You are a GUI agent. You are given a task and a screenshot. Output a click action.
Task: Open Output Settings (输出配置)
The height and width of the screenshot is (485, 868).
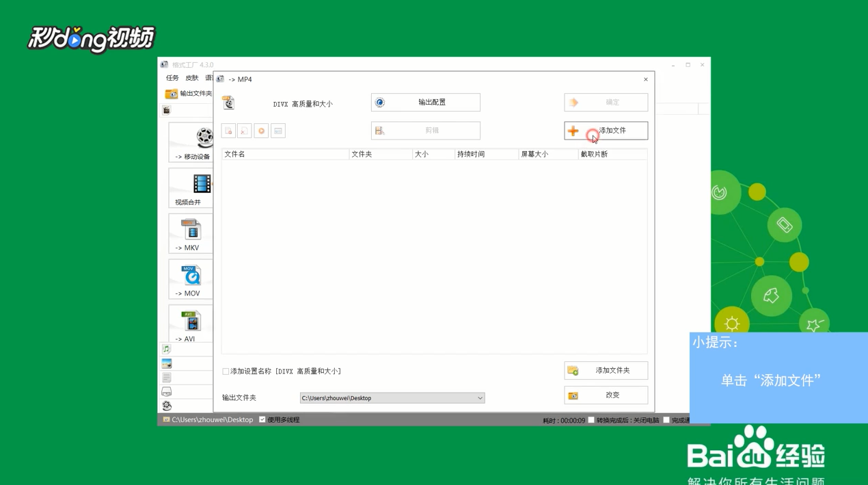[425, 103]
